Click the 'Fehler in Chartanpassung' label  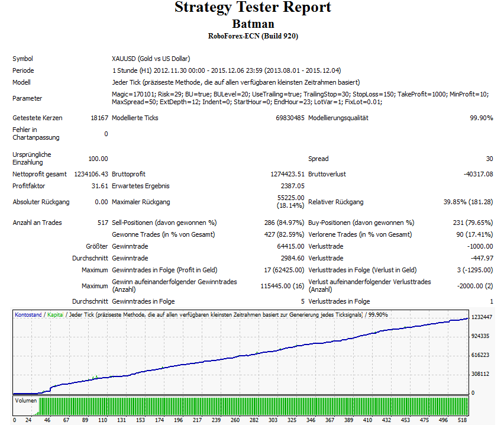pyautogui.click(x=36, y=134)
